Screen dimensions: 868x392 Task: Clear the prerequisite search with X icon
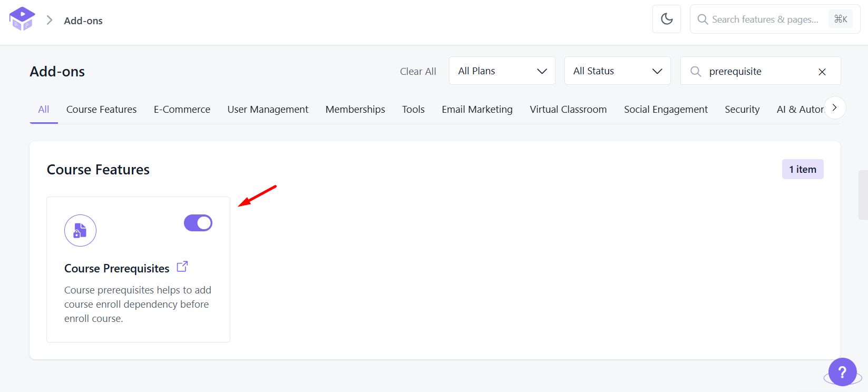click(822, 72)
